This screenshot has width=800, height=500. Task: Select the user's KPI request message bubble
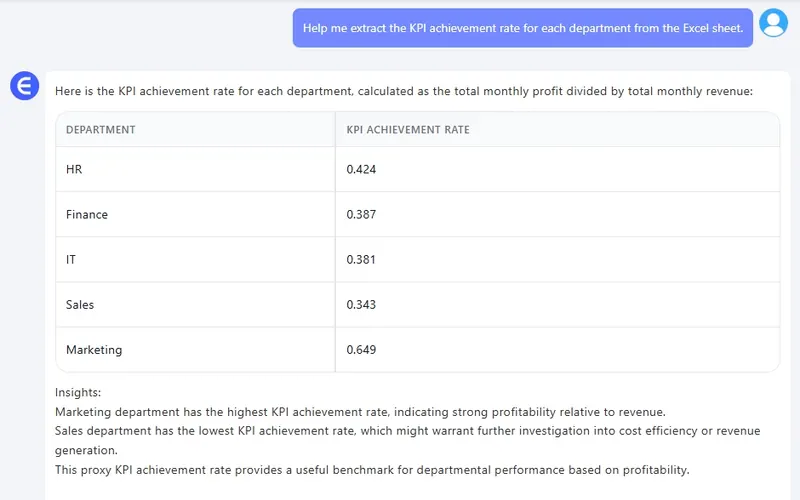522,28
